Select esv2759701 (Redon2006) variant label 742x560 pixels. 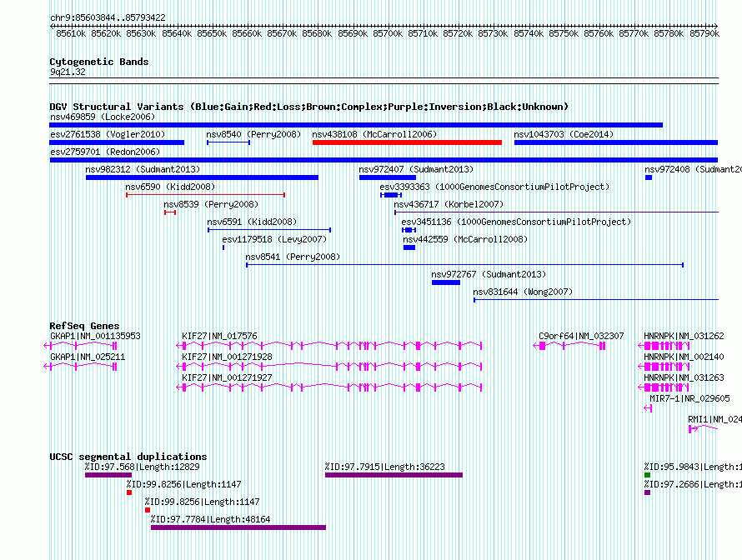105,152
